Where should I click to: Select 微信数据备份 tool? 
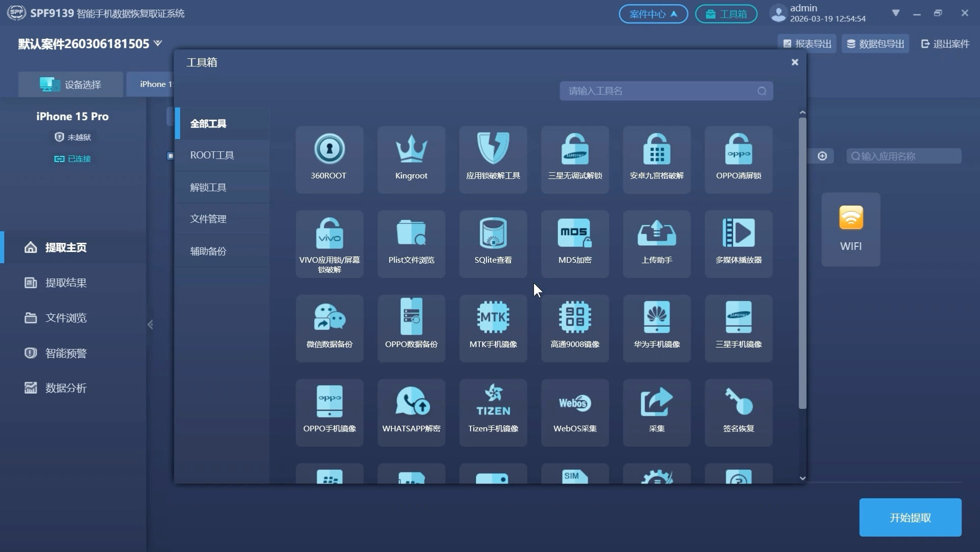pyautogui.click(x=329, y=328)
